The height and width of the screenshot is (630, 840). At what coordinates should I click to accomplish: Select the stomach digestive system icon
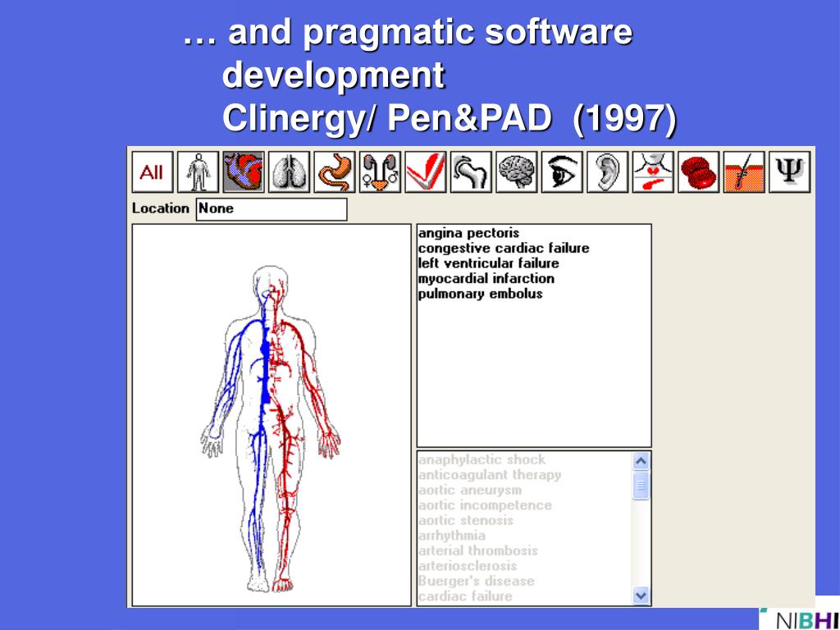[335, 172]
